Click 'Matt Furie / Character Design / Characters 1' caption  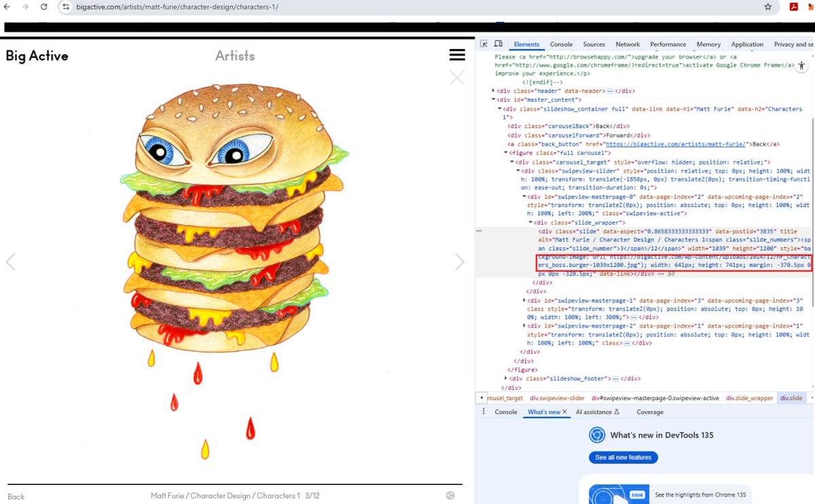coord(225,496)
